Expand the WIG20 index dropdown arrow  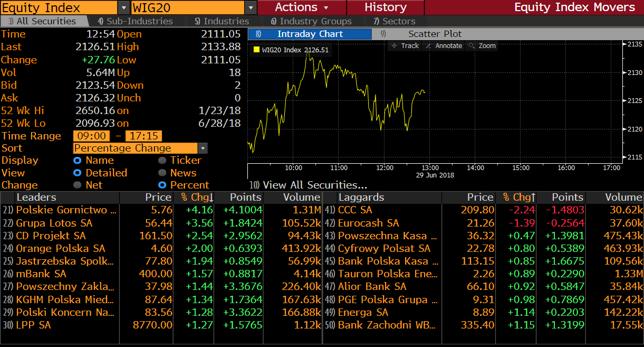(x=251, y=7)
